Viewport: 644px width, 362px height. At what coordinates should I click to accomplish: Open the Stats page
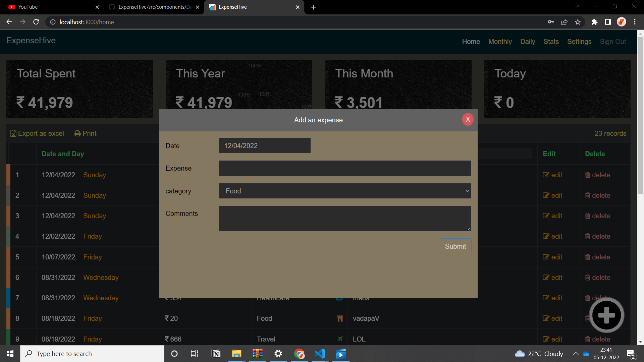click(551, 41)
